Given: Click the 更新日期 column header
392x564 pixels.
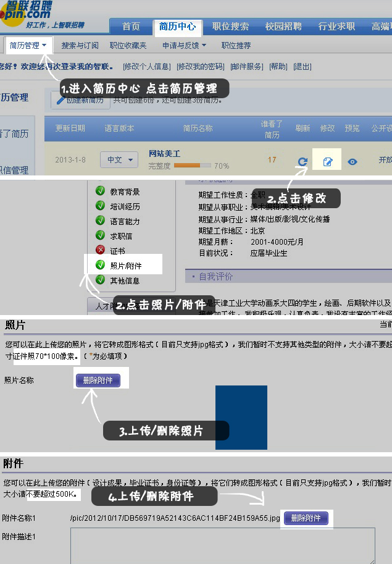Looking at the screenshot, I should tap(70, 128).
